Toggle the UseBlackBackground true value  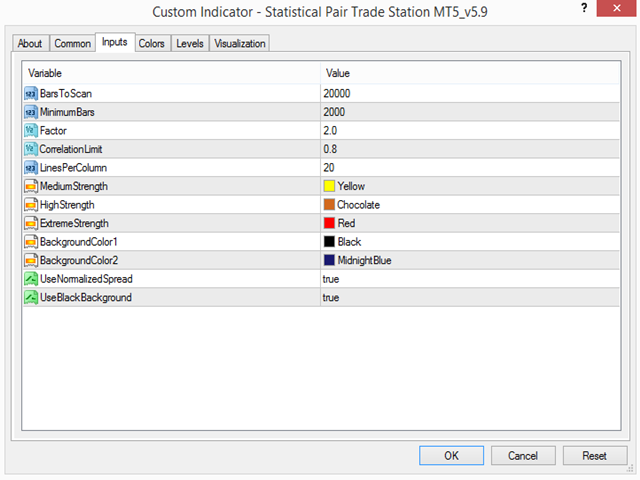331,298
